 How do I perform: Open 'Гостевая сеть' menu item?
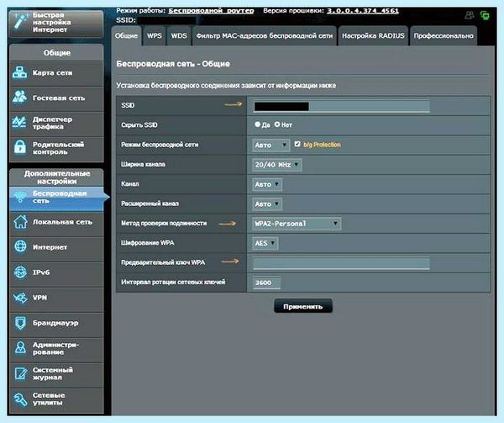pyautogui.click(x=56, y=98)
